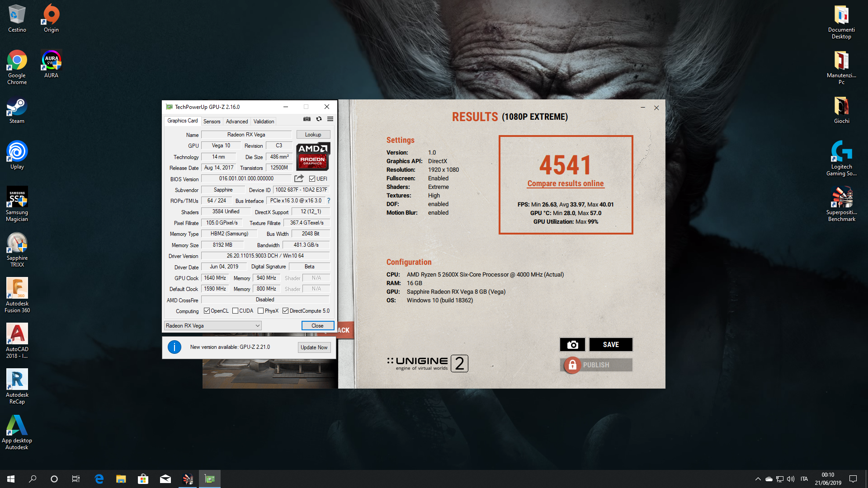Click the SAVE results button

[611, 345]
